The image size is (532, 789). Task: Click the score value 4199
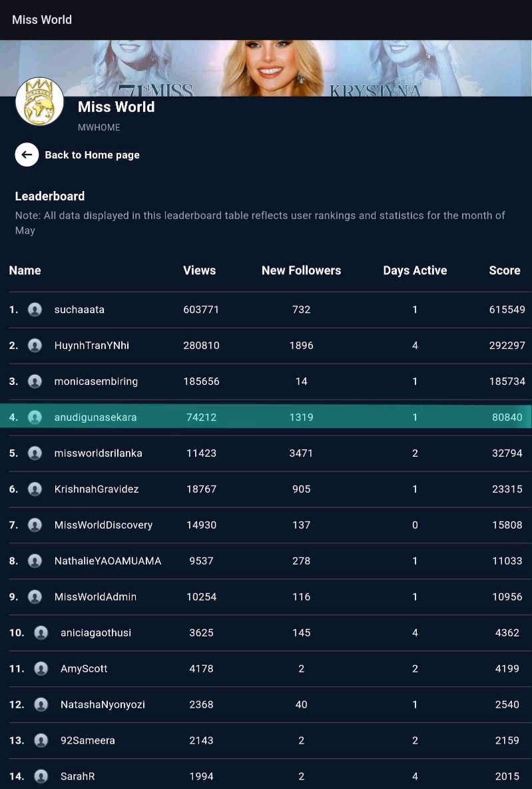click(x=507, y=668)
